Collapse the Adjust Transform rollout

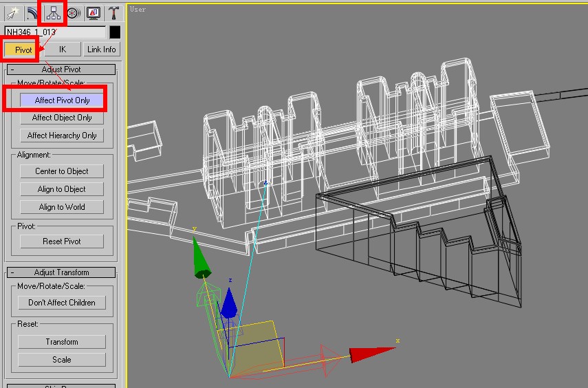pos(61,272)
